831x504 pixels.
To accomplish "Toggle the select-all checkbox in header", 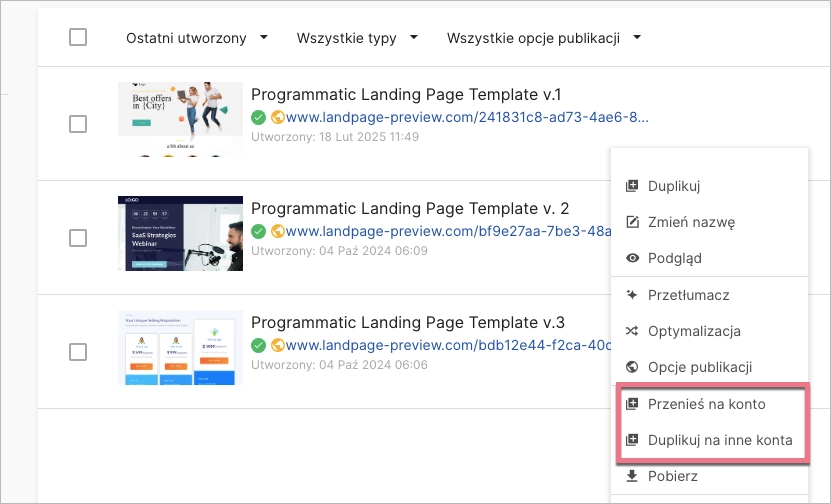I will (78, 38).
